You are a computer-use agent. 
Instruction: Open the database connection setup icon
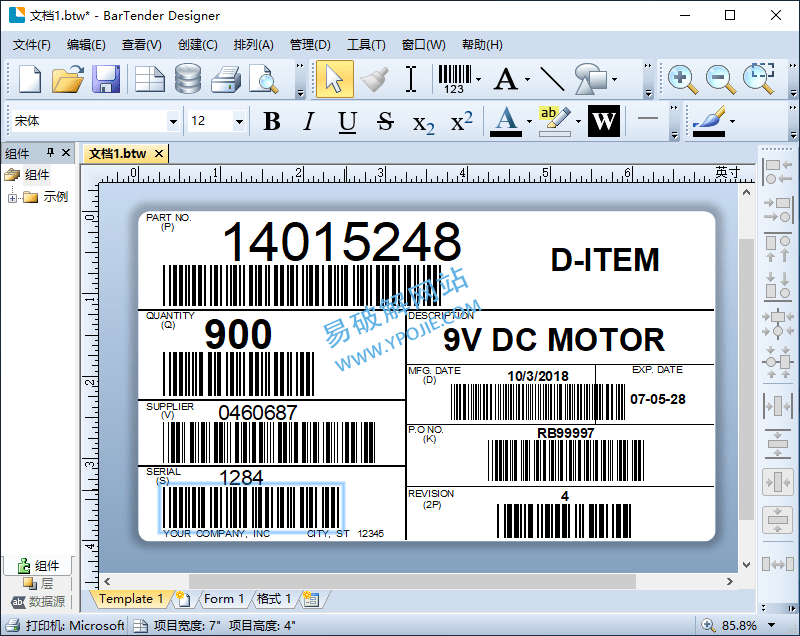click(x=188, y=79)
